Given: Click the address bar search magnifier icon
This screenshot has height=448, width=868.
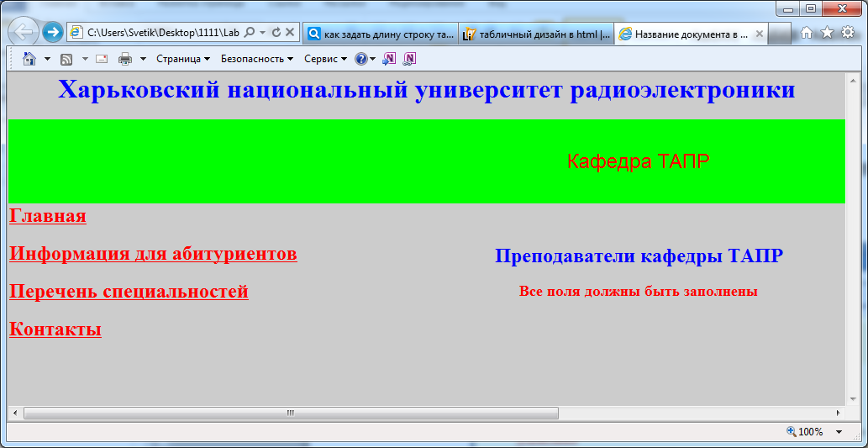Looking at the screenshot, I should 249,33.
